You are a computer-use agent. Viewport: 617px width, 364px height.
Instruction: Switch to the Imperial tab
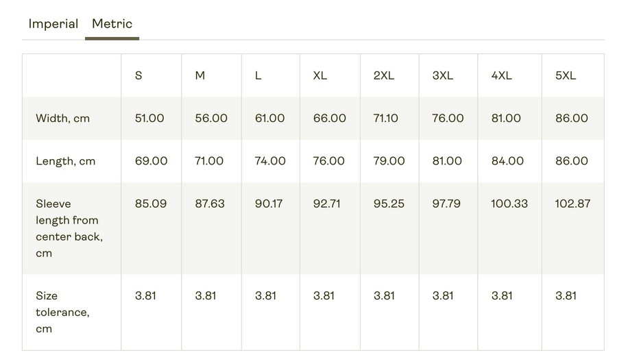tap(53, 24)
